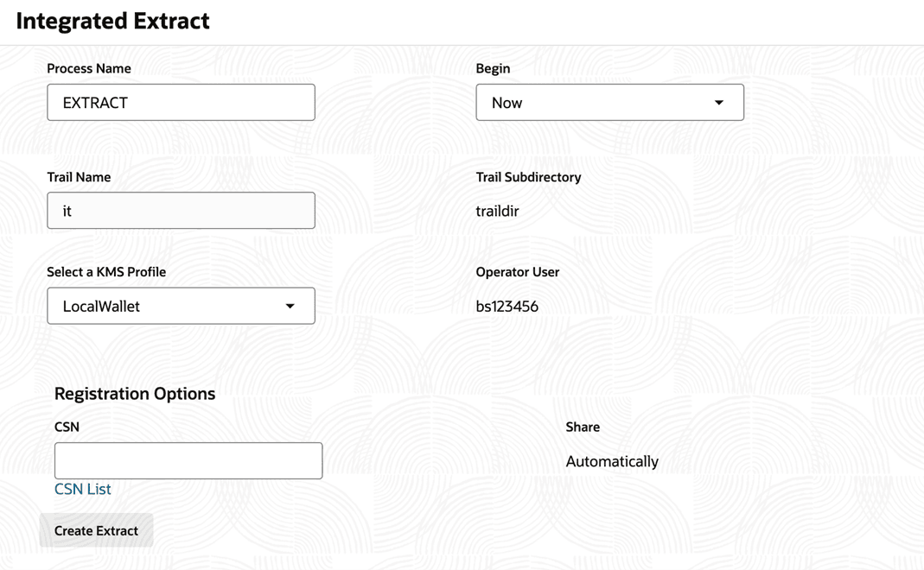Click the Process Name label
Viewport: 924px width, 570px height.
tap(89, 68)
